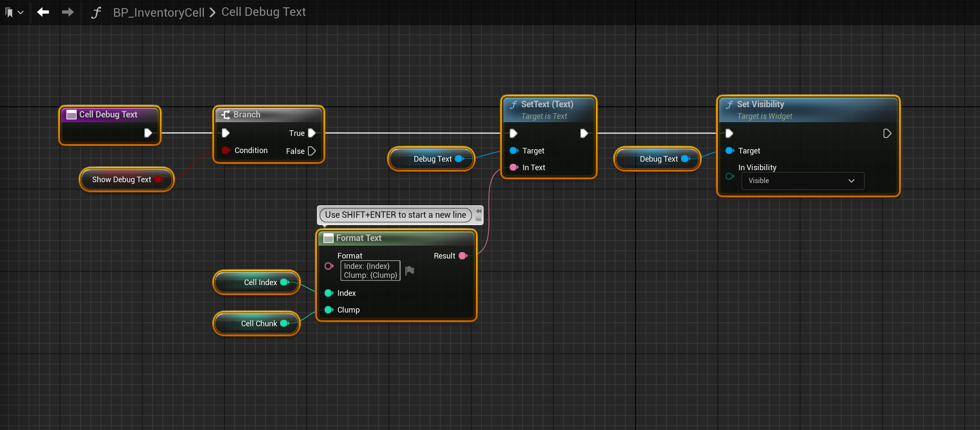Click the Format text input field
Viewport: 980px width, 430px height.
point(370,271)
